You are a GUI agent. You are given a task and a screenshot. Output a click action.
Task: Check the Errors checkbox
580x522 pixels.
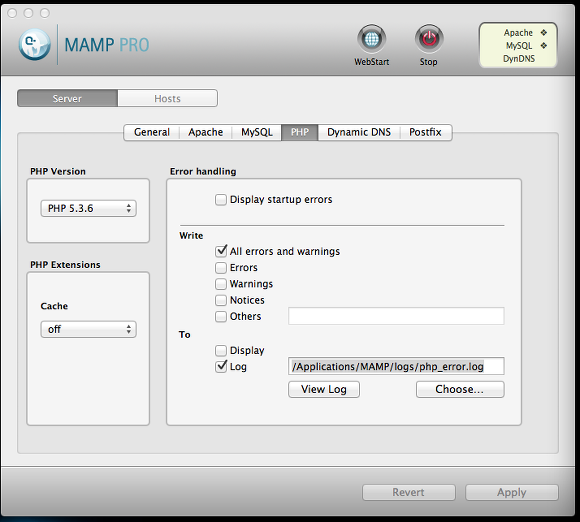(x=221, y=267)
